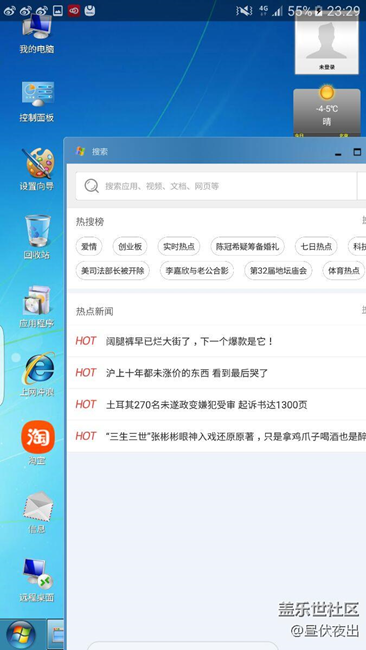366x650 pixels.
Task: Choose the 陈冠希疑筹备婚礼 tag
Action: pos(247,247)
